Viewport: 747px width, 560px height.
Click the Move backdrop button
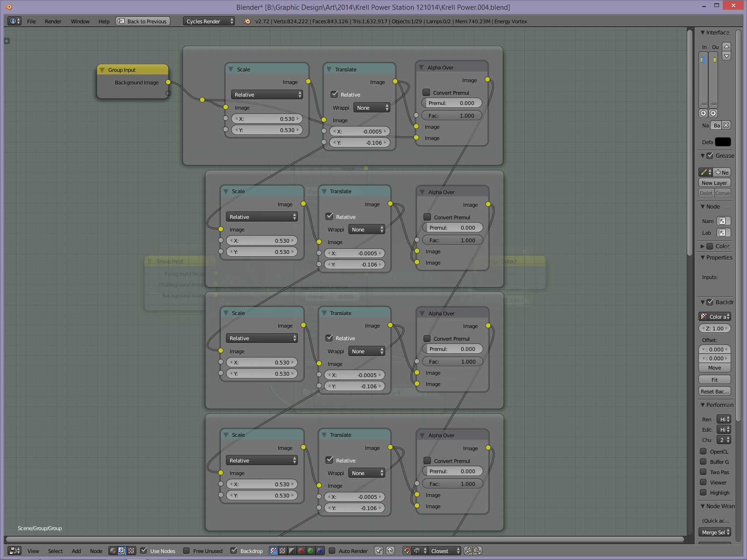pyautogui.click(x=715, y=368)
